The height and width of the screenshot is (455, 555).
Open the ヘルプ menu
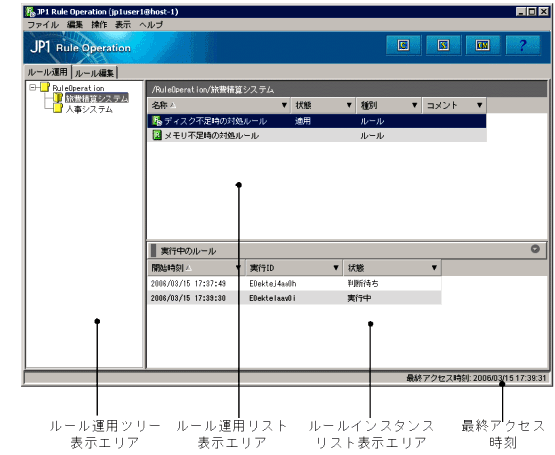[x=151, y=24]
